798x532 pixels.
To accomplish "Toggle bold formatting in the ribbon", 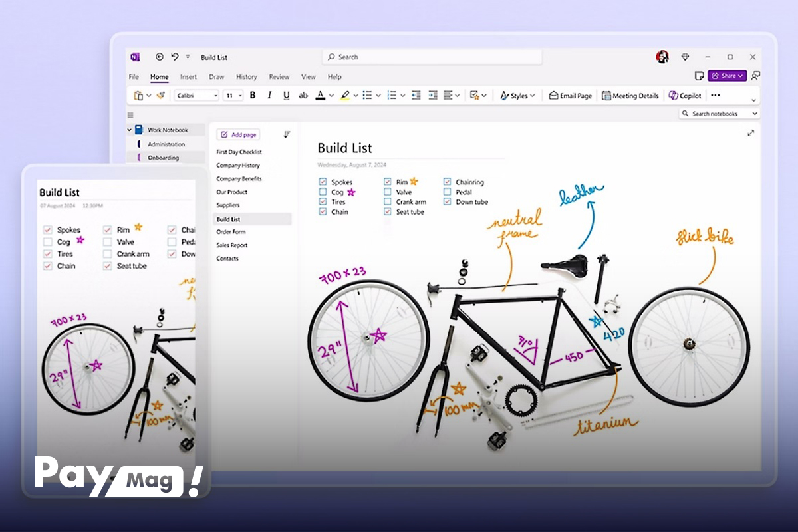I will click(253, 96).
